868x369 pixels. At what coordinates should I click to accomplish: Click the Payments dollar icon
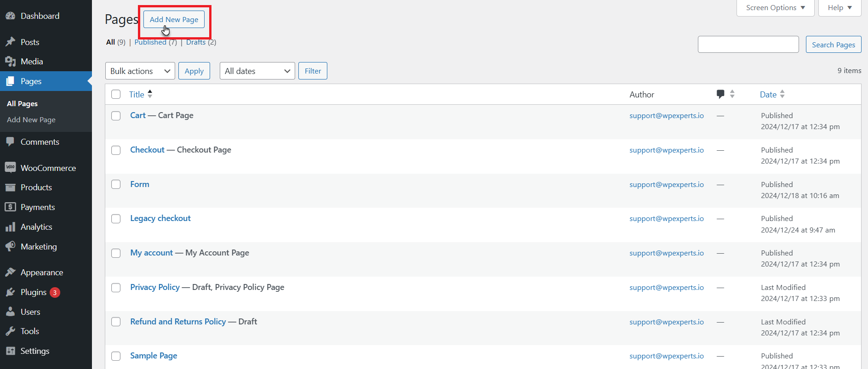[10, 207]
